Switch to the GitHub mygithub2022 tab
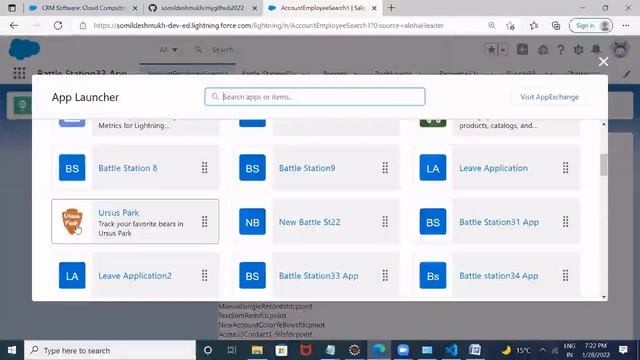The image size is (640, 360). point(203,8)
